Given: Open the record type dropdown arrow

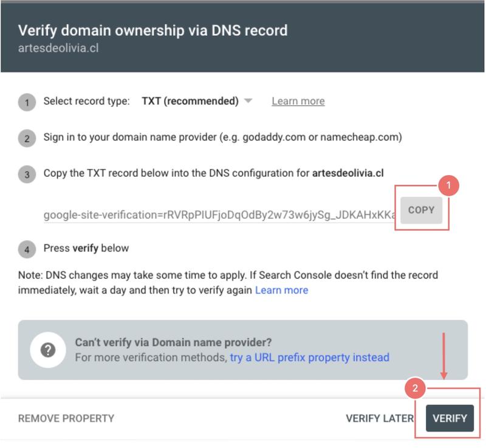Looking at the screenshot, I should (x=248, y=101).
